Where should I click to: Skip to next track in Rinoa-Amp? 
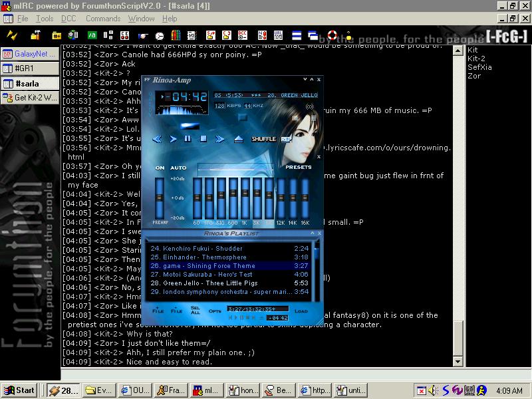click(220, 139)
